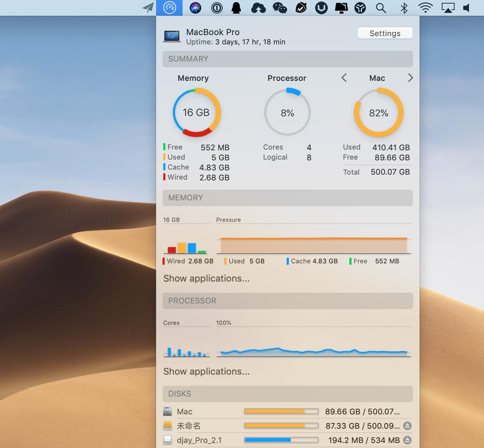484x448 pixels.
Task: Click 194.2 MB / 534 MB disk text
Action: coord(364,440)
